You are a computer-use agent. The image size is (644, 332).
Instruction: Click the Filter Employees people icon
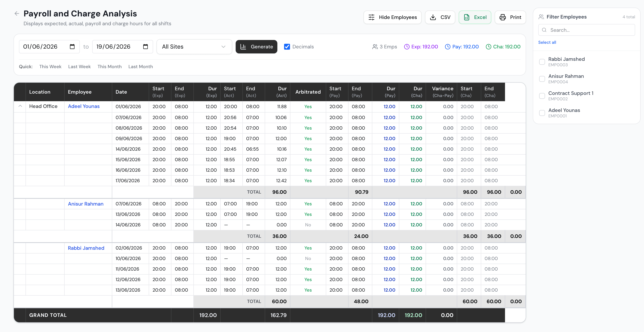tap(541, 17)
